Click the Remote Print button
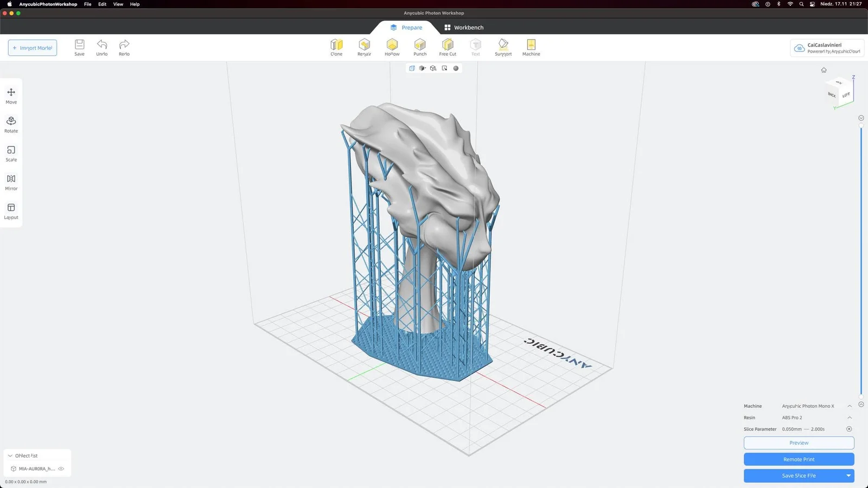 (799, 459)
